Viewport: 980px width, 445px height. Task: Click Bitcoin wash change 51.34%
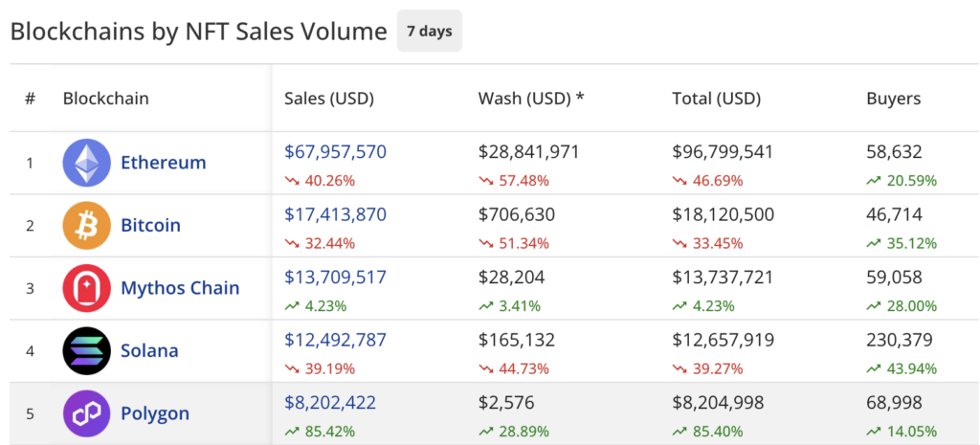(x=514, y=244)
